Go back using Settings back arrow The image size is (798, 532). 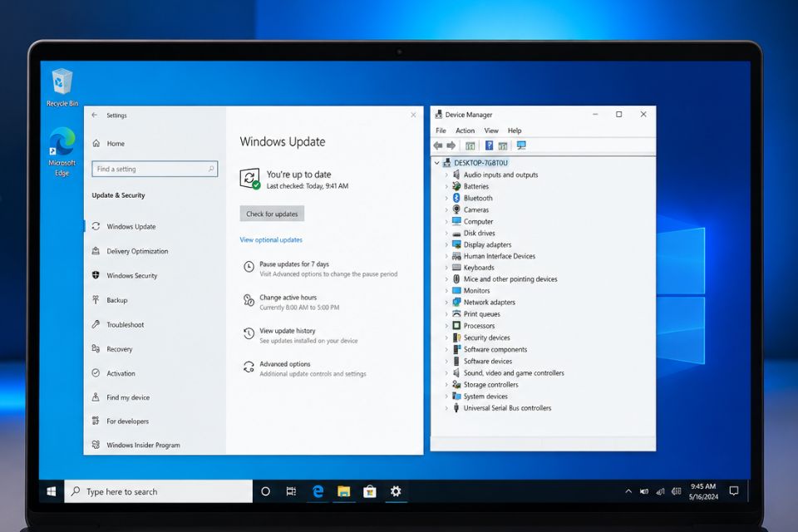(95, 115)
